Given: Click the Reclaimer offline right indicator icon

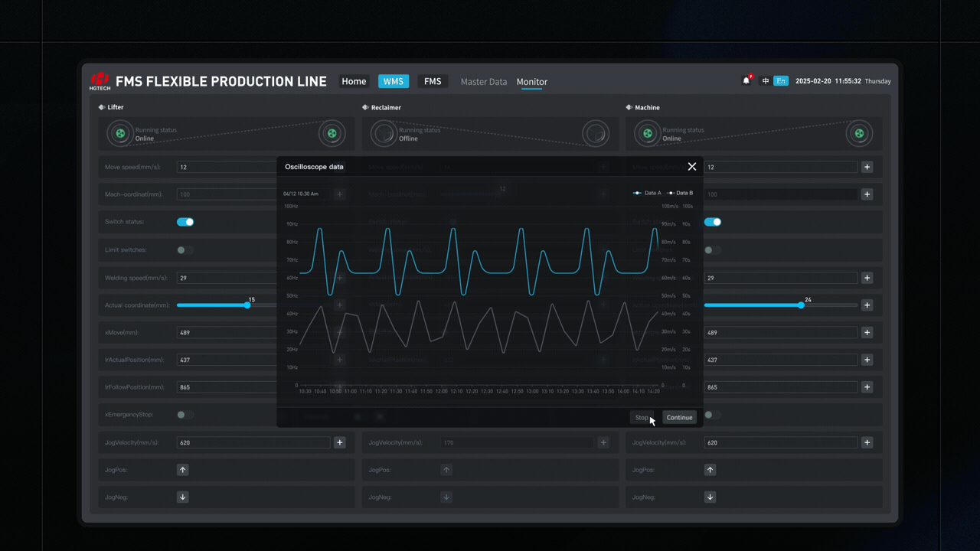Looking at the screenshot, I should click(x=595, y=134).
